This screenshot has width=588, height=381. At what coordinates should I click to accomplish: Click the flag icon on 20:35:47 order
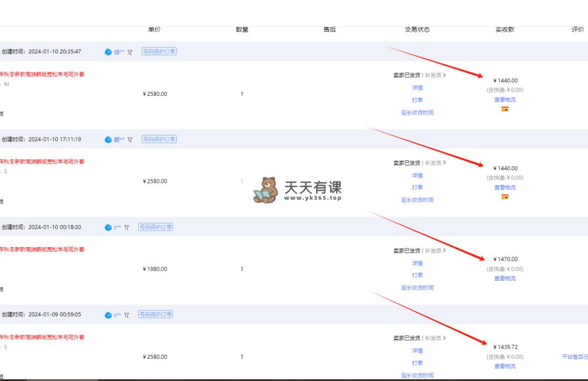[130, 52]
